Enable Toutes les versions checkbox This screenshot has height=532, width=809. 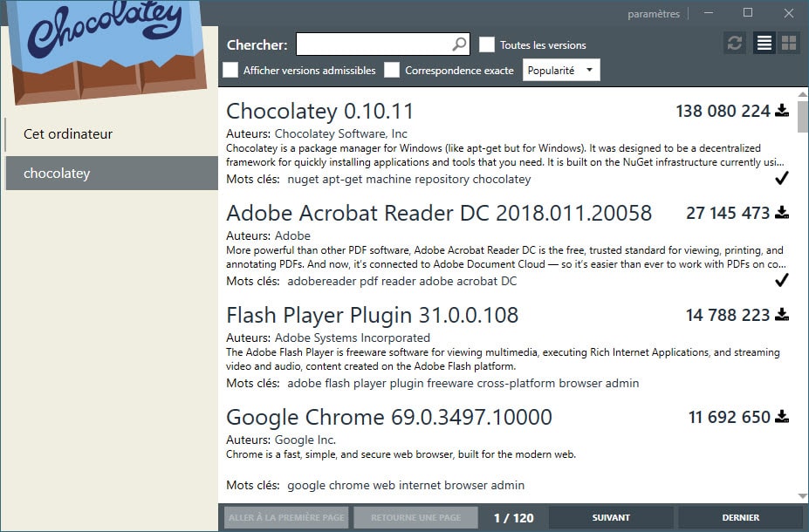pos(487,44)
